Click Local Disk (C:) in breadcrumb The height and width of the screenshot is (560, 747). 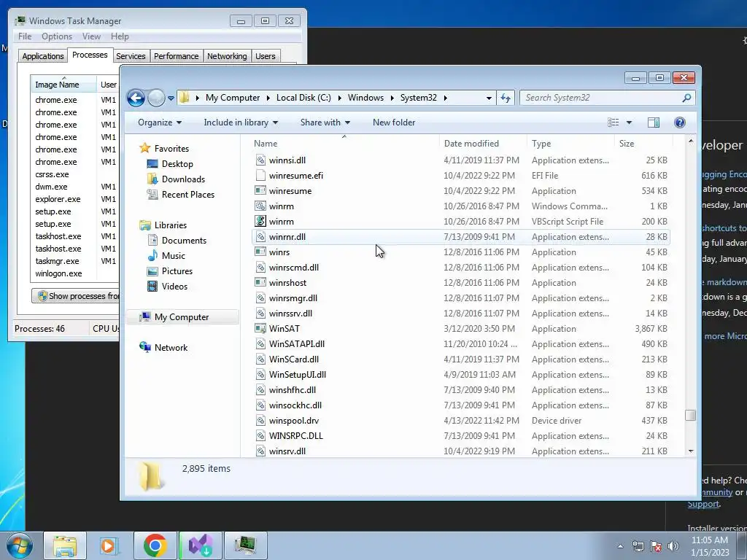tap(303, 98)
